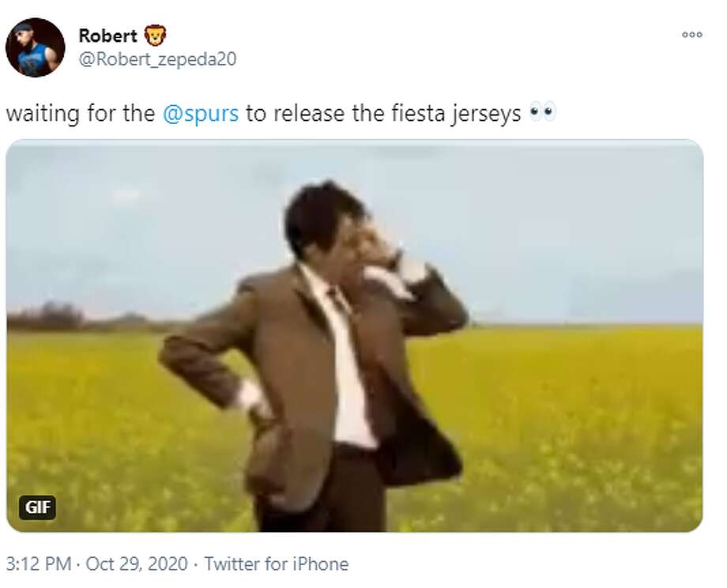Open the Twitter for iPhone source link
727x588 pixels.
click(277, 563)
